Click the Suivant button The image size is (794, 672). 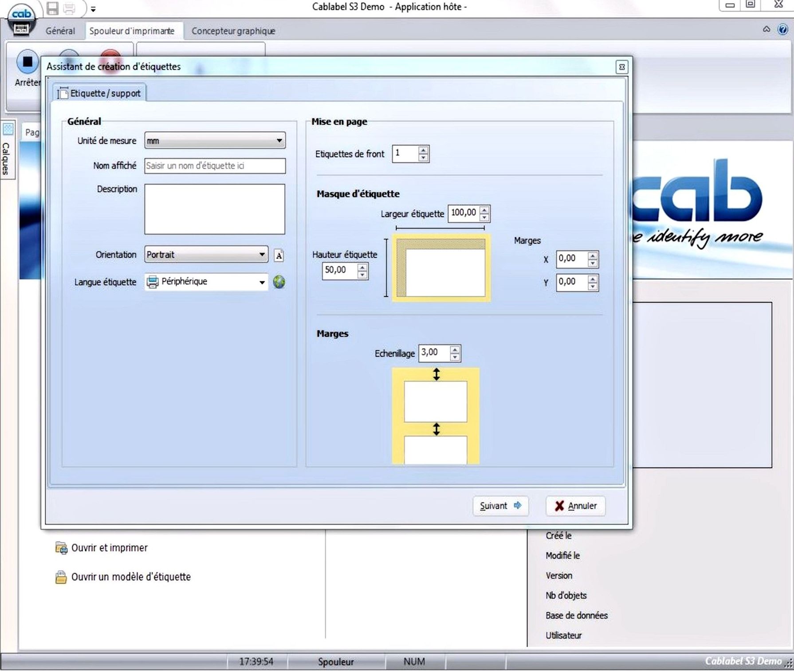coord(500,506)
